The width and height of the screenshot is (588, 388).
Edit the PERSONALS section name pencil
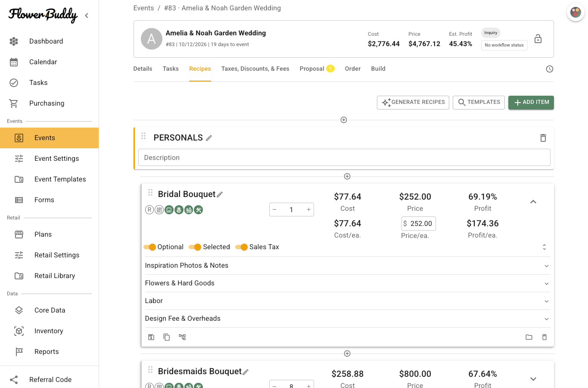click(209, 138)
